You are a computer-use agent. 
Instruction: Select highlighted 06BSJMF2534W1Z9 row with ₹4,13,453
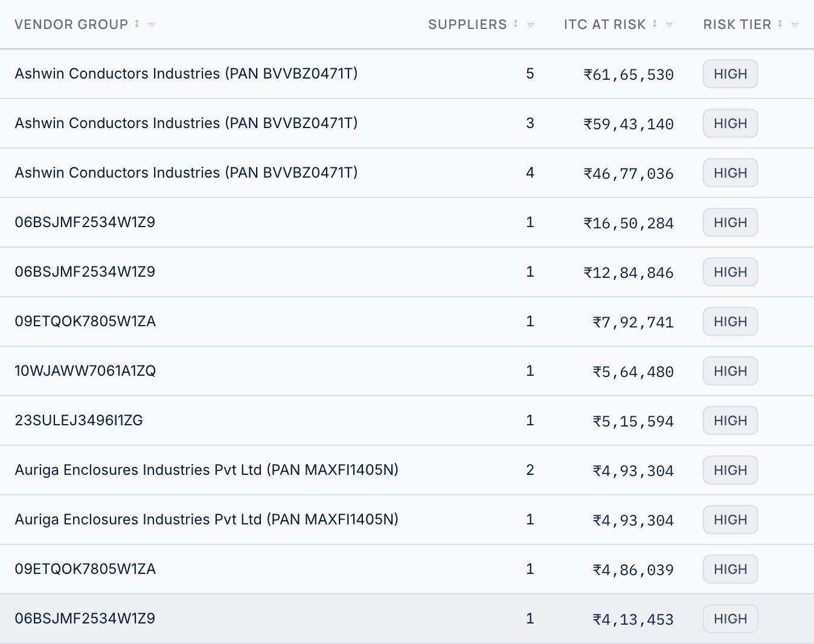407,619
